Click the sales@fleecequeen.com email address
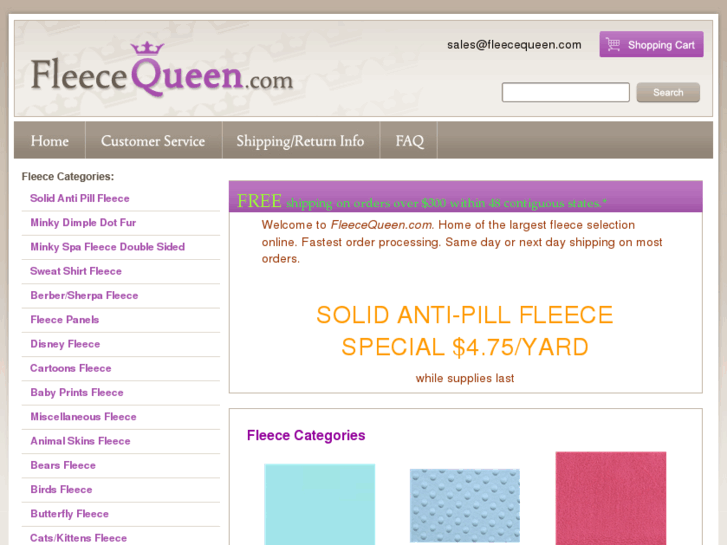 (x=514, y=45)
